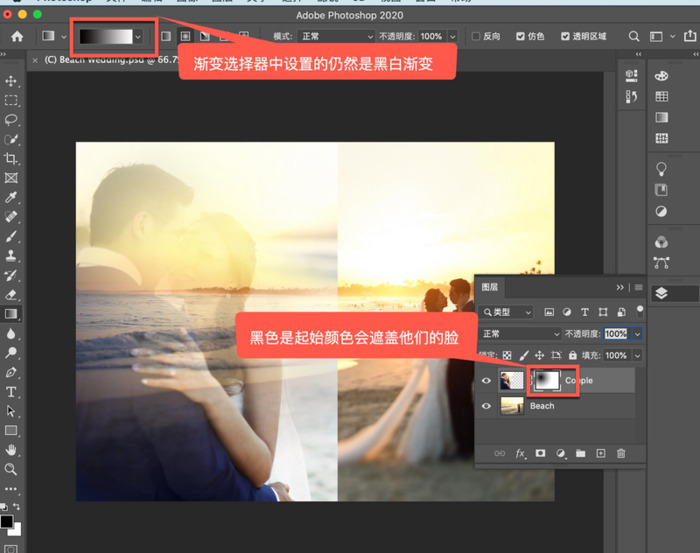Open the 模式 blend mode dropdown
The width and height of the screenshot is (700, 553).
click(336, 36)
